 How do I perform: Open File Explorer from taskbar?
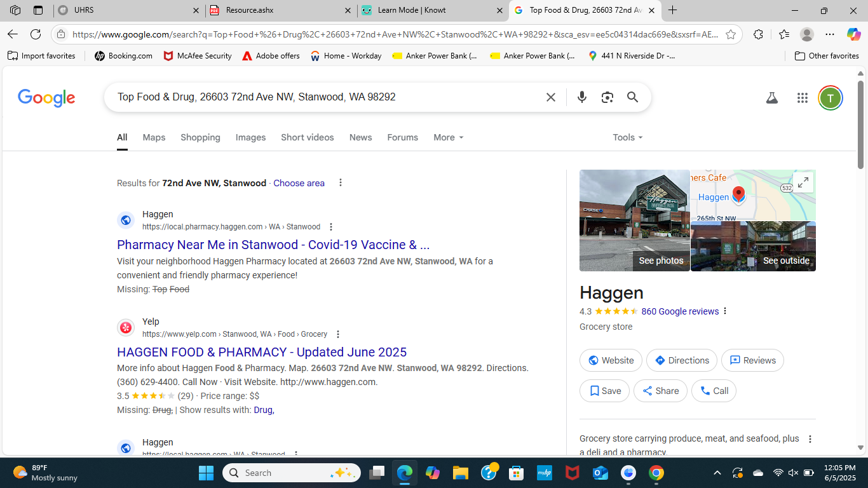pyautogui.click(x=461, y=473)
